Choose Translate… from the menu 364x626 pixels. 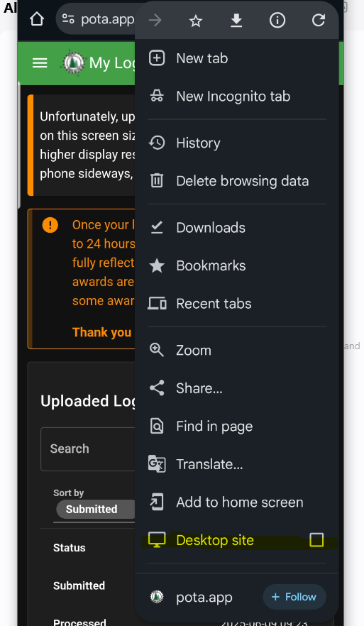(237, 464)
